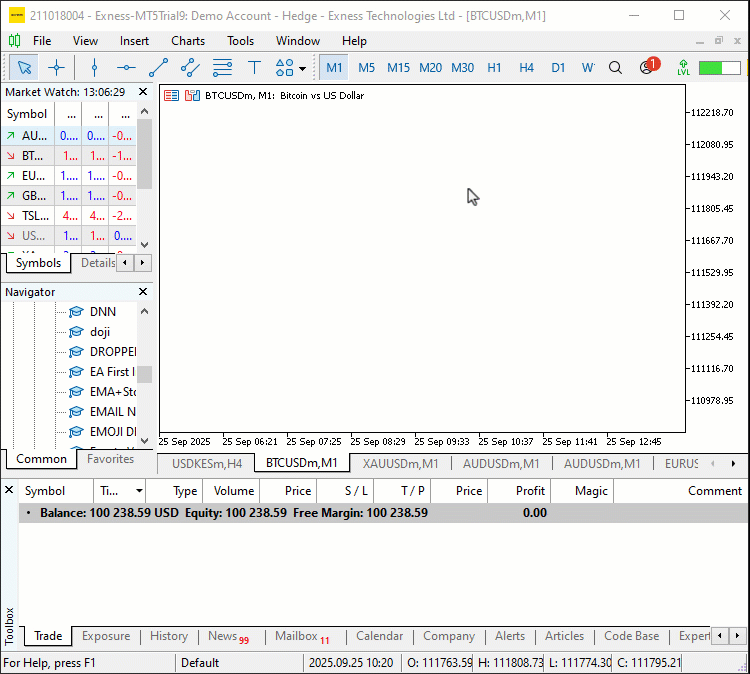Open the XAUUSDm,M1 chart tab

point(400,464)
